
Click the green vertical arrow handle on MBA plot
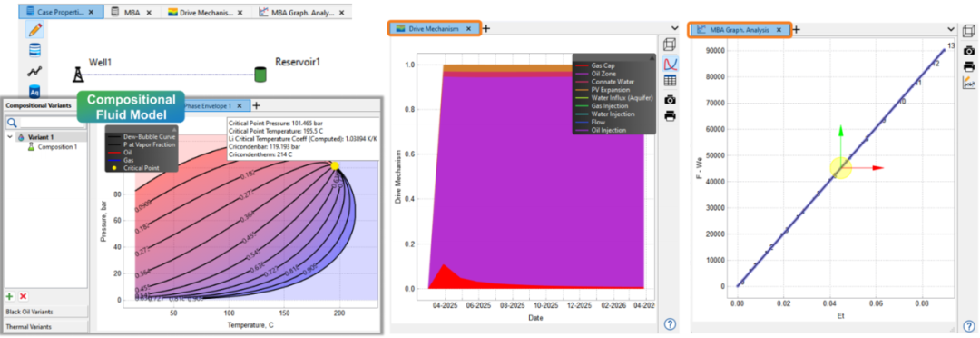[841, 130]
